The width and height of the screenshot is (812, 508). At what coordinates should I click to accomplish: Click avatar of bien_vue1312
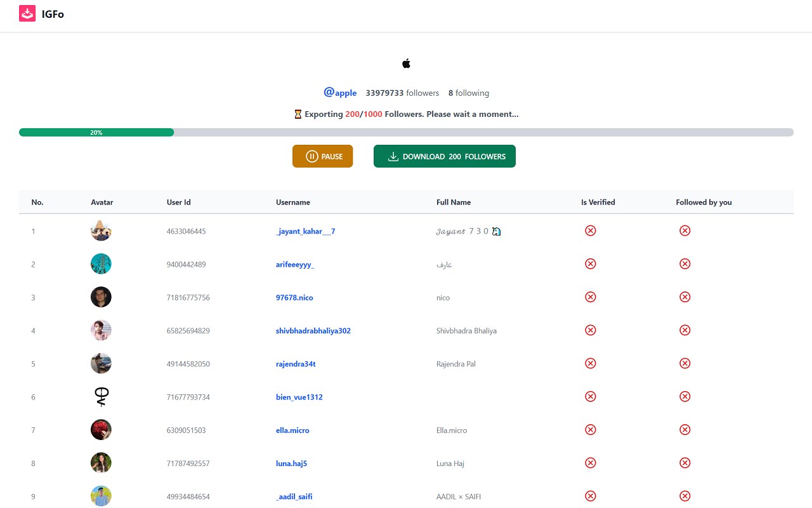click(101, 397)
